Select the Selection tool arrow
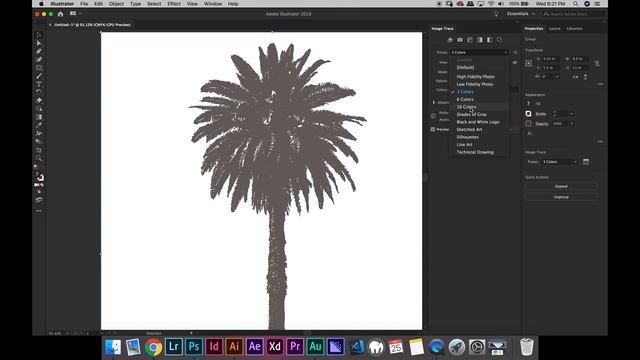This screenshot has height=360, width=640. click(x=39, y=35)
